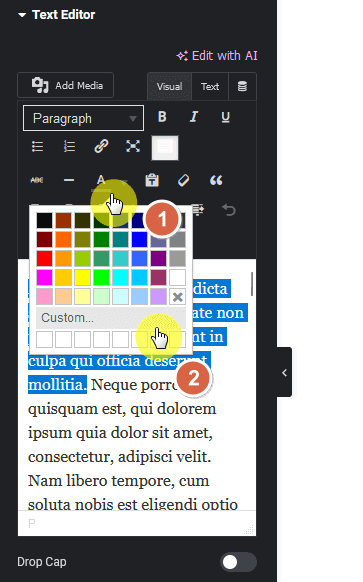
Task: Pick the bright orange swatch beside maroon
Action: click(63, 239)
